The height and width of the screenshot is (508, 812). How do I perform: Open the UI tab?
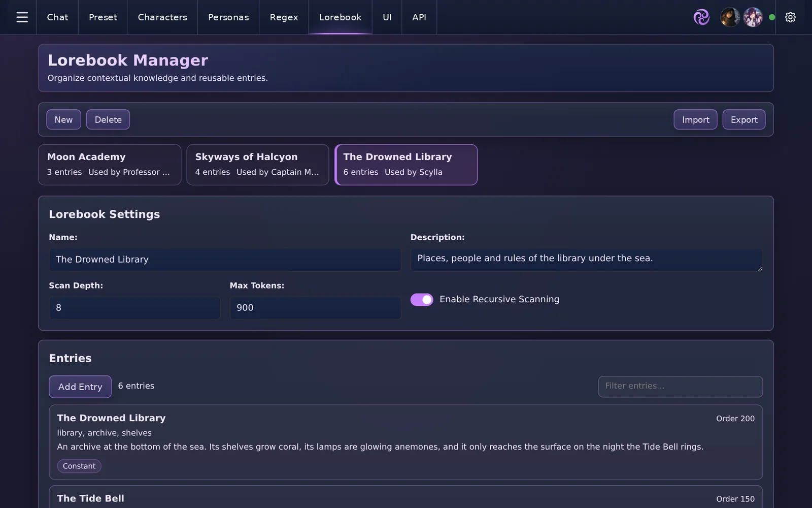pyautogui.click(x=387, y=17)
